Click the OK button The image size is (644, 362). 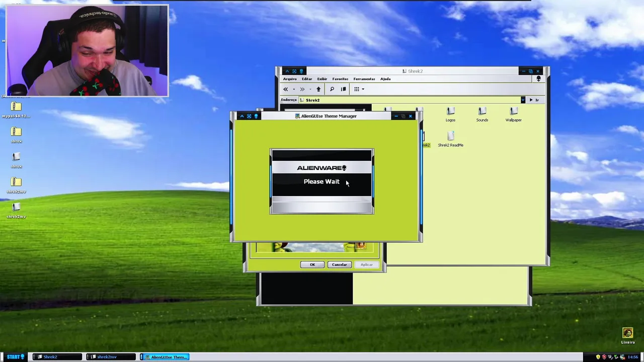click(x=312, y=264)
